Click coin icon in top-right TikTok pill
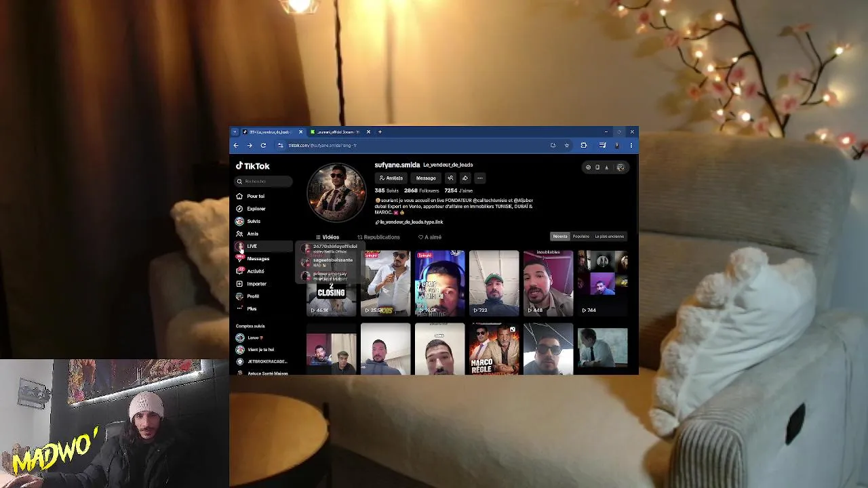Viewport: 868px width, 488px height. click(588, 167)
